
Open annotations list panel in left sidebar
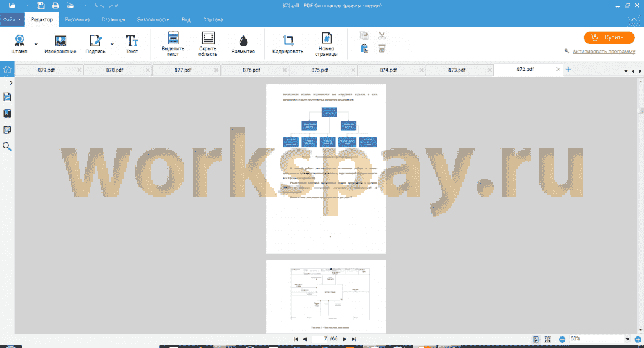click(x=7, y=130)
